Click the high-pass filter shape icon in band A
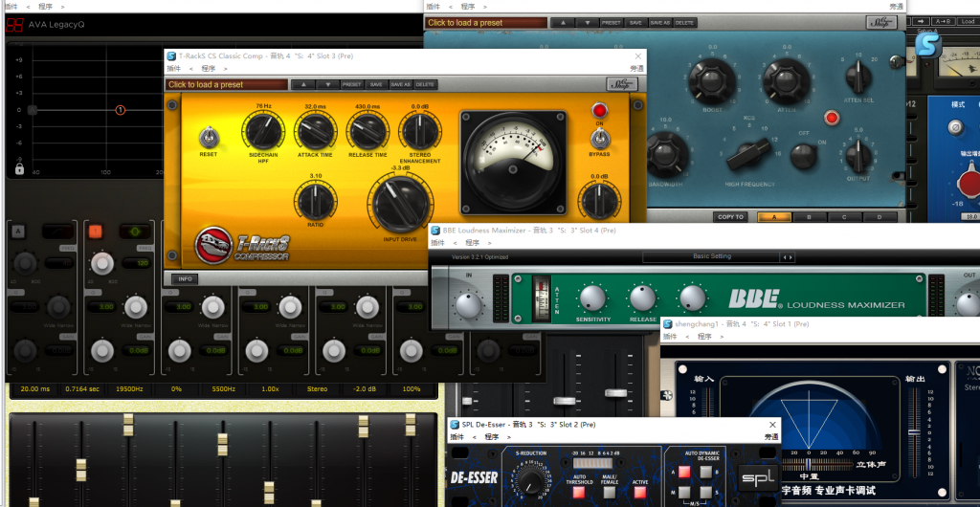 click(x=57, y=231)
